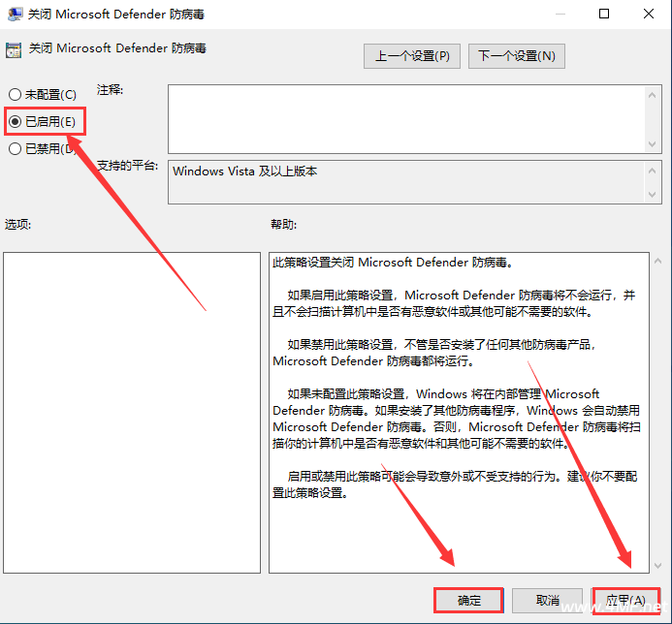Go to next setting with 下一个设置(N)

[516, 56]
